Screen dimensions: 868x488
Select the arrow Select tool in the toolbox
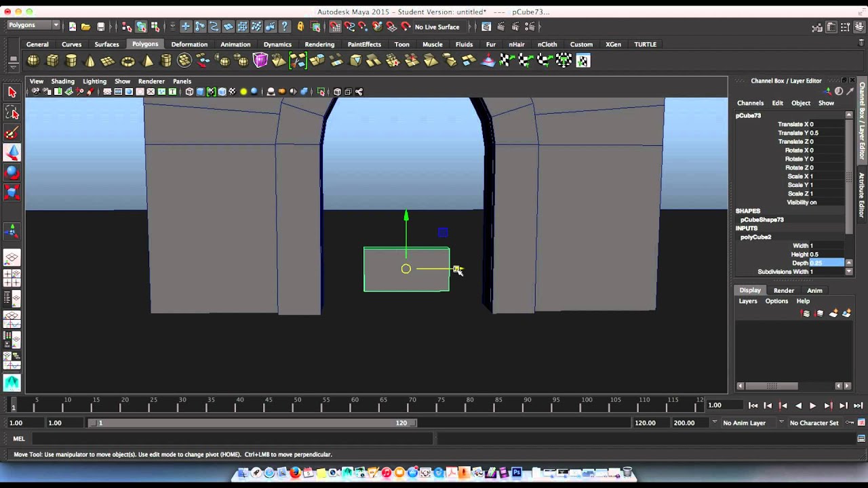pyautogui.click(x=12, y=92)
